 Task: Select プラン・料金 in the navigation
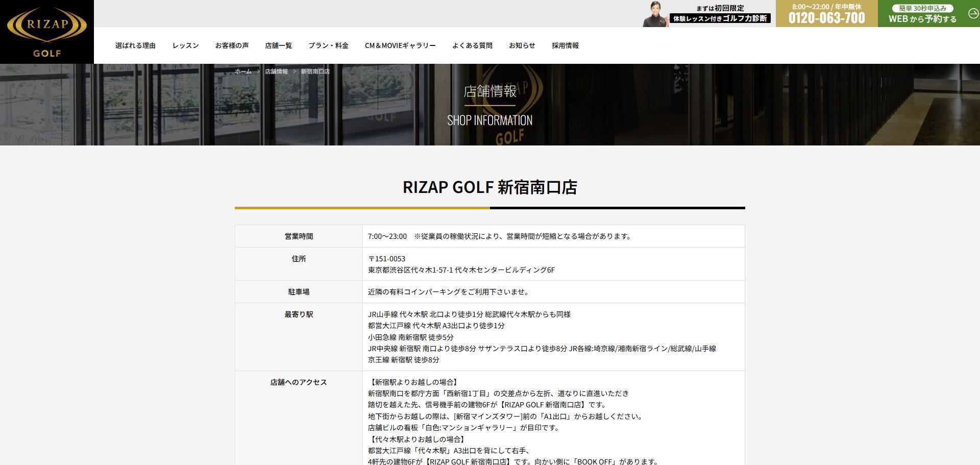click(328, 45)
